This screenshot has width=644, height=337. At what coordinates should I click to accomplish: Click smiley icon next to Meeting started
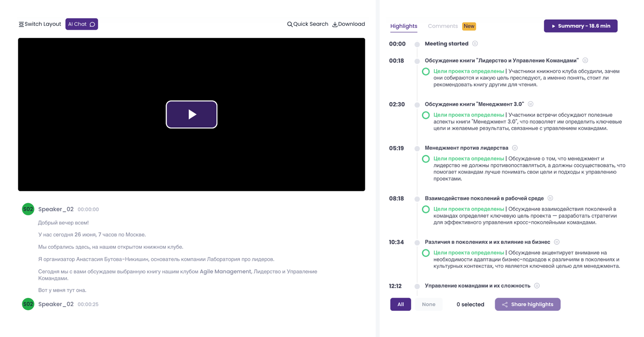(x=475, y=44)
